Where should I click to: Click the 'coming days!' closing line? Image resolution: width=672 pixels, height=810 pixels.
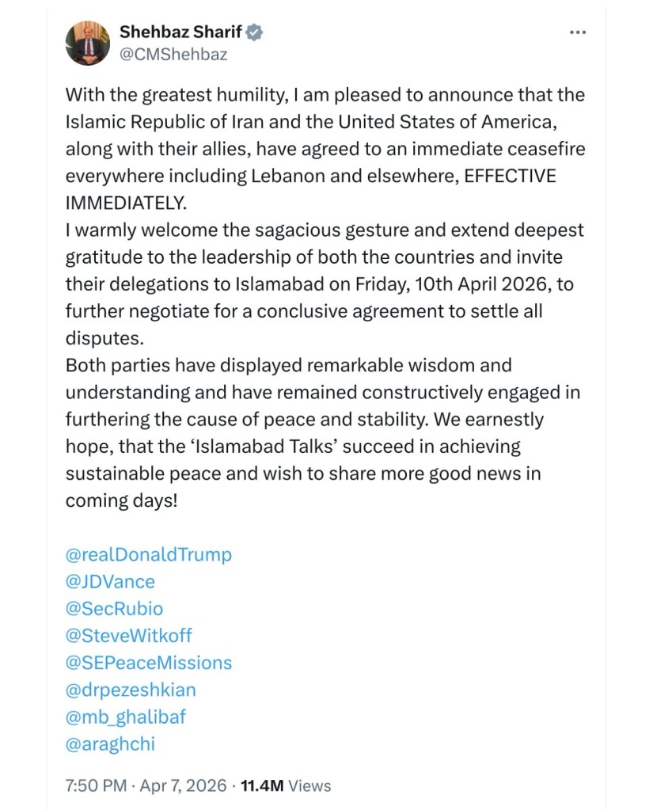[x=120, y=500]
